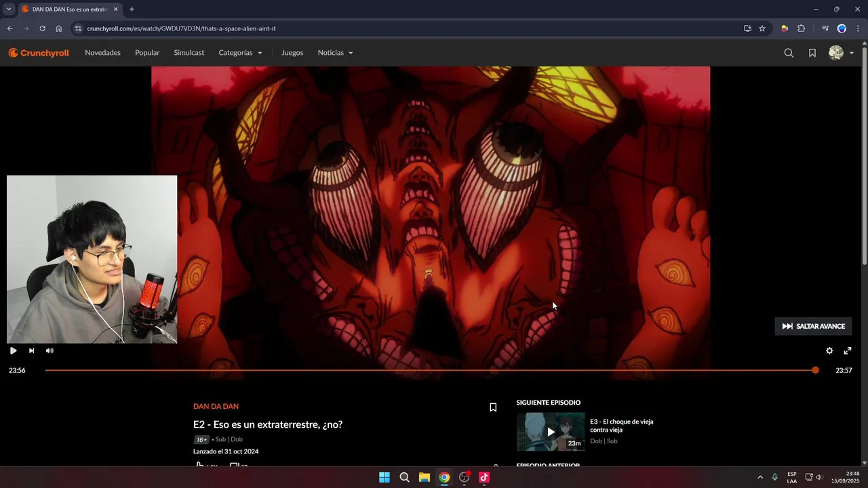
Task: Skip to the next episode button
Action: click(31, 350)
